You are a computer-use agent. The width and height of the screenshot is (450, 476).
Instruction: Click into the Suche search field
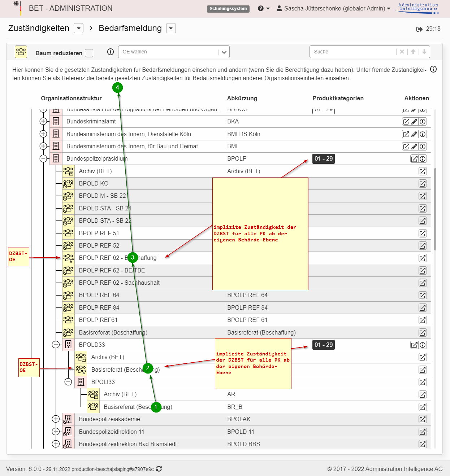352,52
